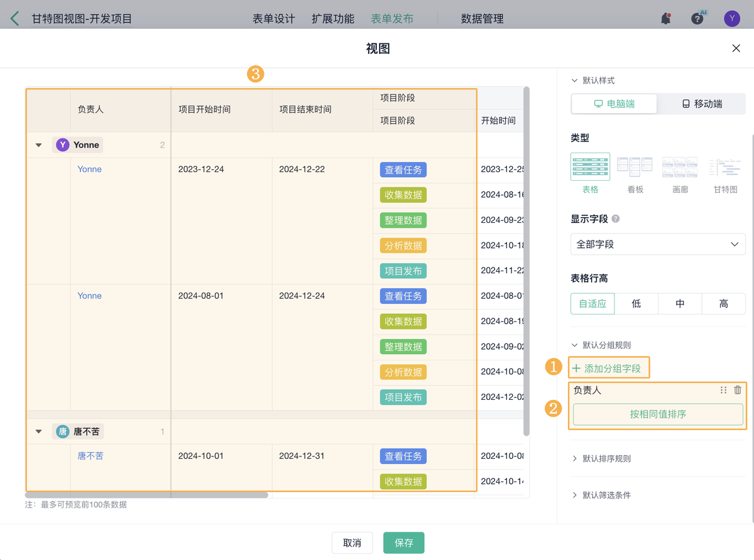Click the horizontal table scrollbar
This screenshot has width=754, height=560.
coord(148,495)
